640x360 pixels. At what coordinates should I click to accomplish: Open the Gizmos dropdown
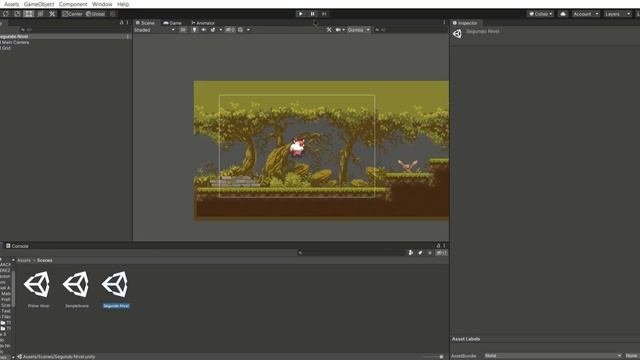[358, 30]
